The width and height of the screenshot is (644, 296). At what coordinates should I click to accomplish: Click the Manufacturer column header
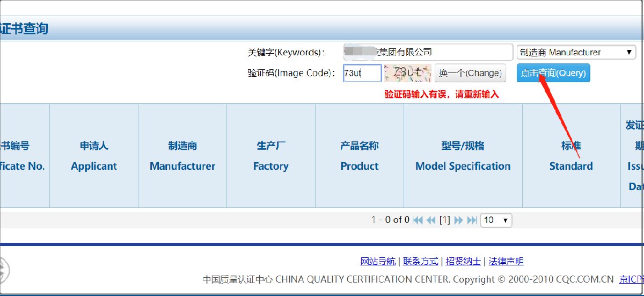click(182, 156)
